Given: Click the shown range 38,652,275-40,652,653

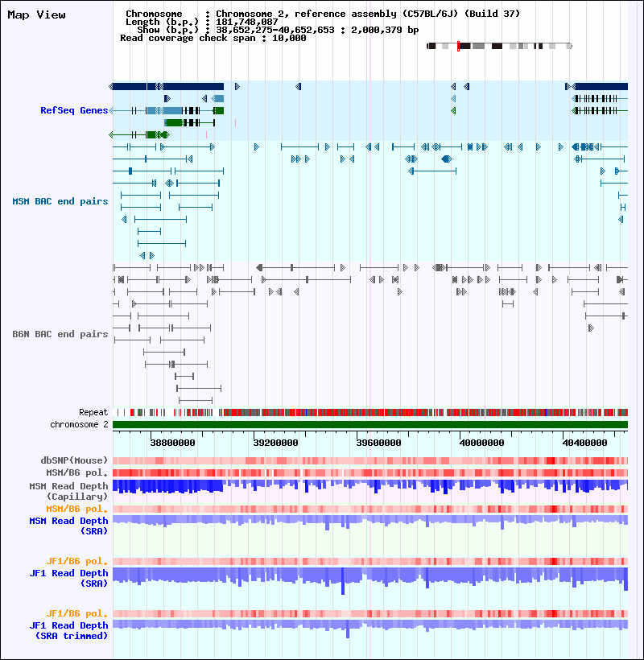Looking at the screenshot, I should [275, 30].
